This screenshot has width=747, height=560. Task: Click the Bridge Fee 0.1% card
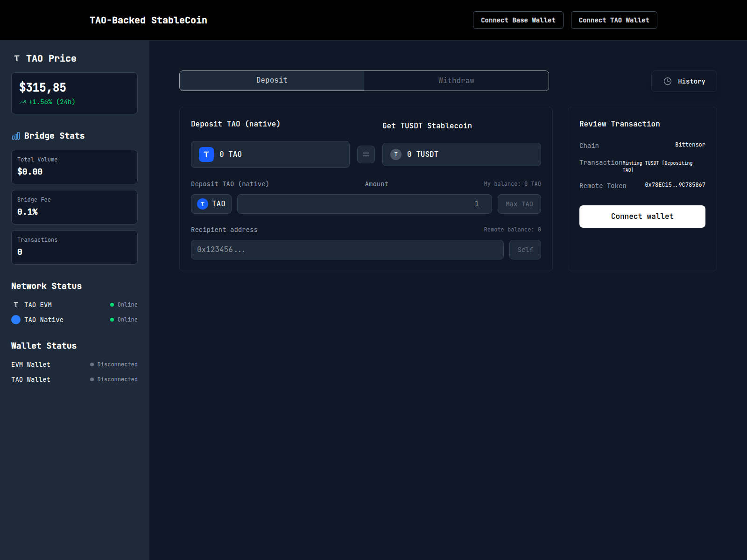tap(75, 207)
